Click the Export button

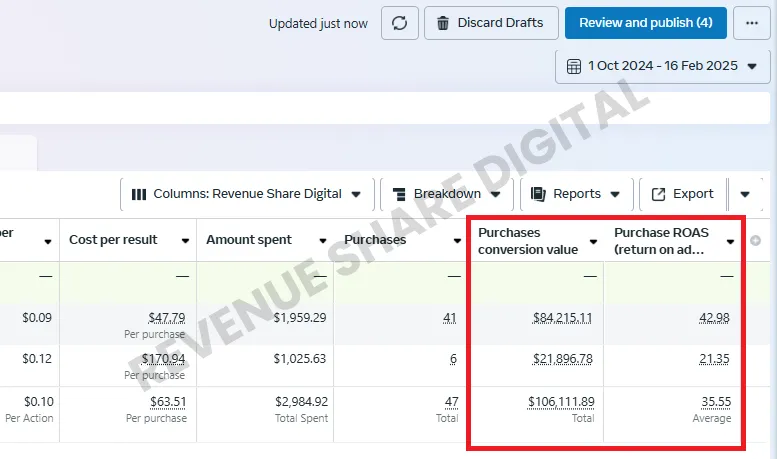[683, 194]
